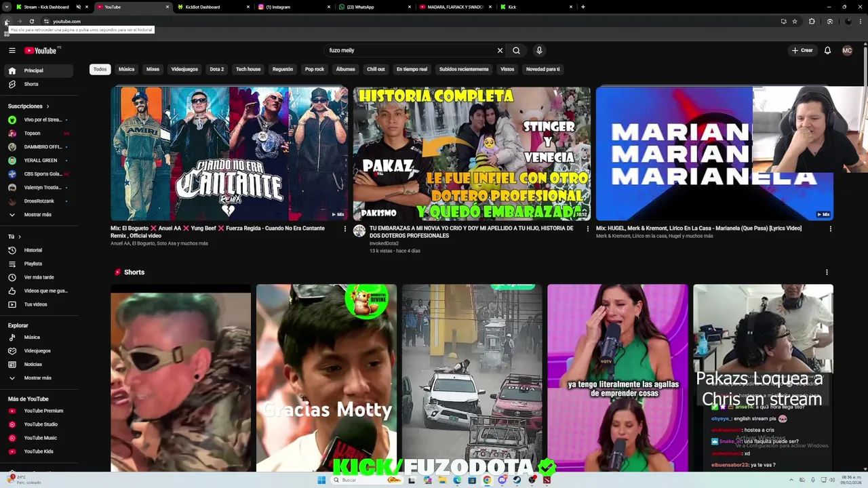Image resolution: width=868 pixels, height=488 pixels.
Task: Open Gracias Motty short thumbnail
Action: point(326,378)
